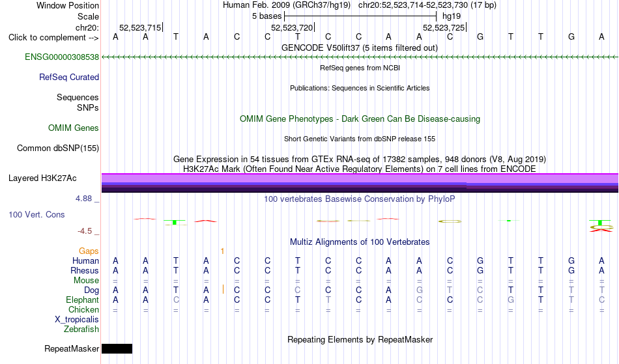The width and height of the screenshot is (619, 364).
Task: Click 'RefSeq genes from NCBI' title
Action: tap(360, 68)
